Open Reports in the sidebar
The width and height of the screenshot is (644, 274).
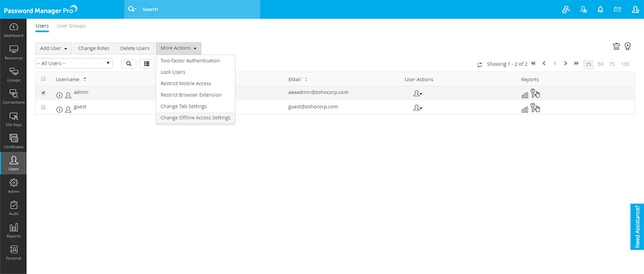click(x=13, y=231)
